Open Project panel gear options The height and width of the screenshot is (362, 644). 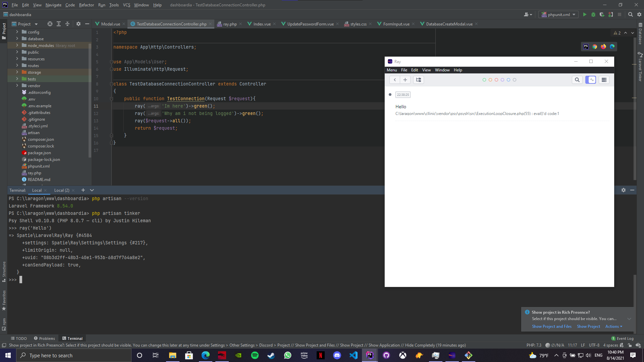tap(78, 24)
